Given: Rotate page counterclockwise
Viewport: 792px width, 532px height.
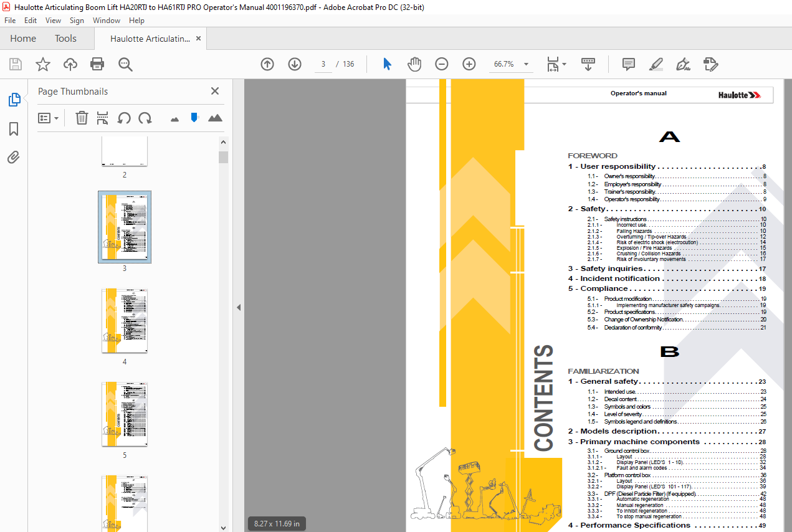Looking at the screenshot, I should click(124, 118).
